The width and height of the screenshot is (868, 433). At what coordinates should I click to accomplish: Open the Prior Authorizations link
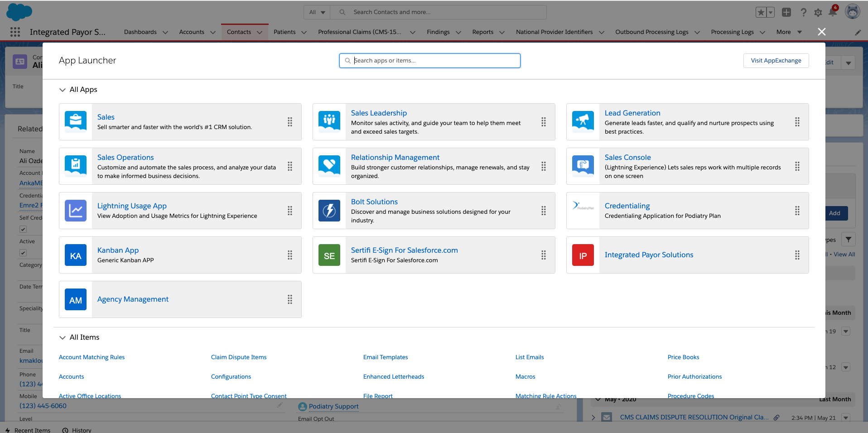coord(694,376)
